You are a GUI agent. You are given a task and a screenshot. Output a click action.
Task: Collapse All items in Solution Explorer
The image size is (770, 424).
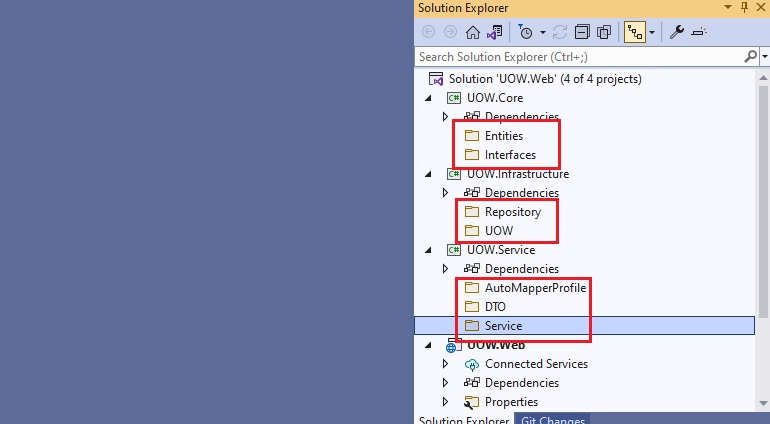tap(582, 32)
